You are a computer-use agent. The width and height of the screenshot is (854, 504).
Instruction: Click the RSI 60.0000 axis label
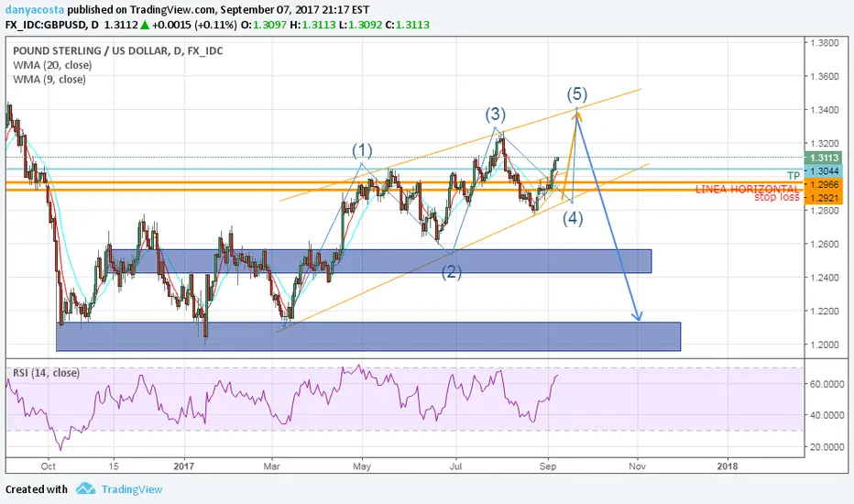point(827,384)
